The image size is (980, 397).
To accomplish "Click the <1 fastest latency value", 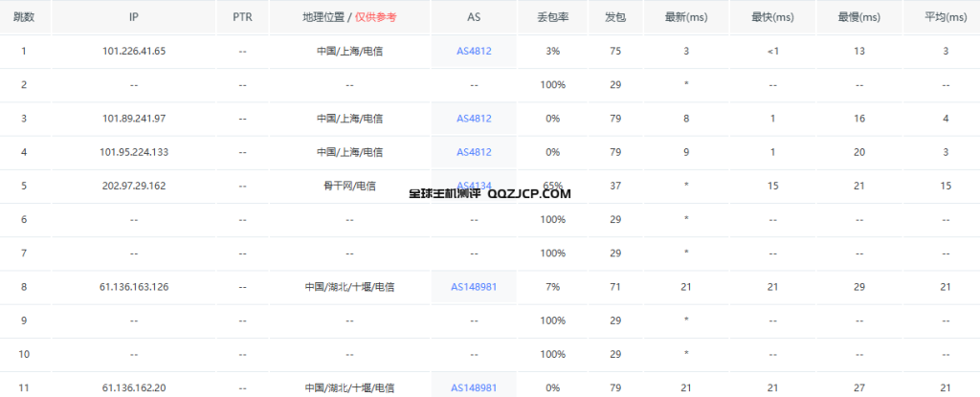I will [772, 52].
